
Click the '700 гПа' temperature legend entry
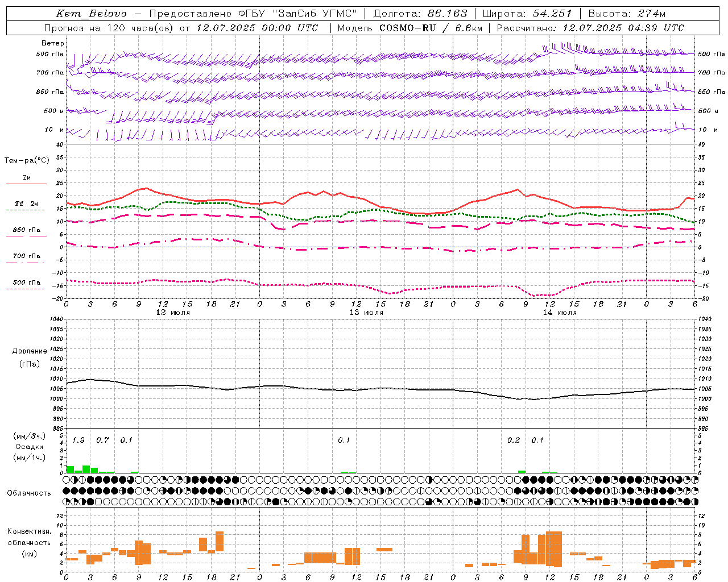pyautogui.click(x=27, y=256)
